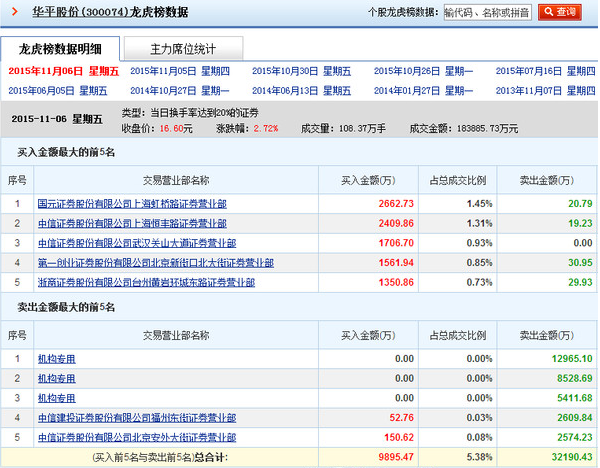Select date 2015年10月30日 星期五

302,71
